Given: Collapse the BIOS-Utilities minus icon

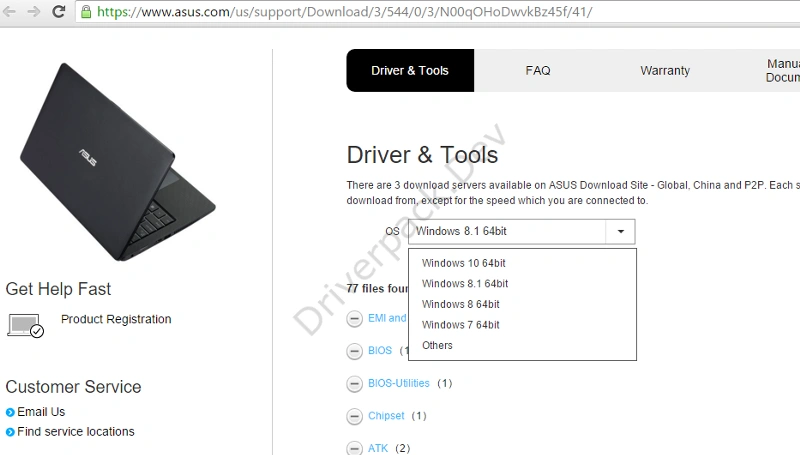Looking at the screenshot, I should pyautogui.click(x=354, y=384).
